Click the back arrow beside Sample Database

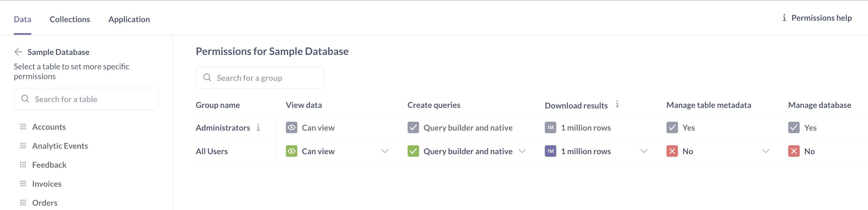(x=18, y=52)
